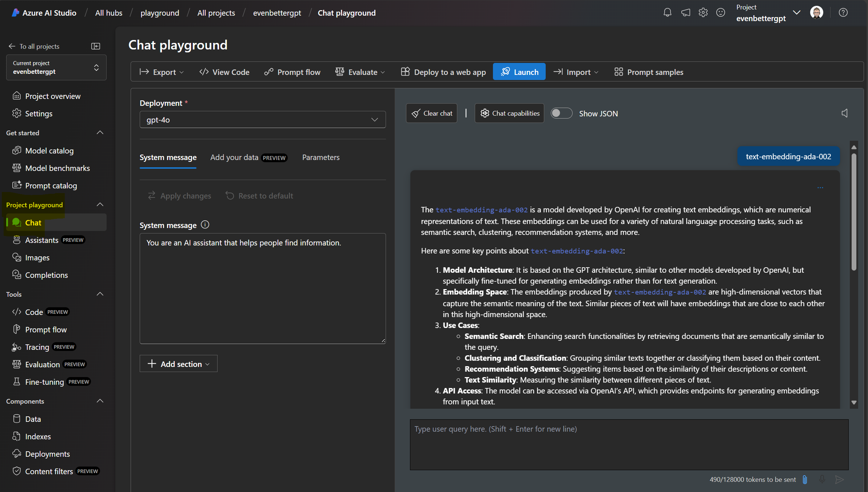Open the notifications bell
The height and width of the screenshot is (492, 868).
(x=667, y=13)
